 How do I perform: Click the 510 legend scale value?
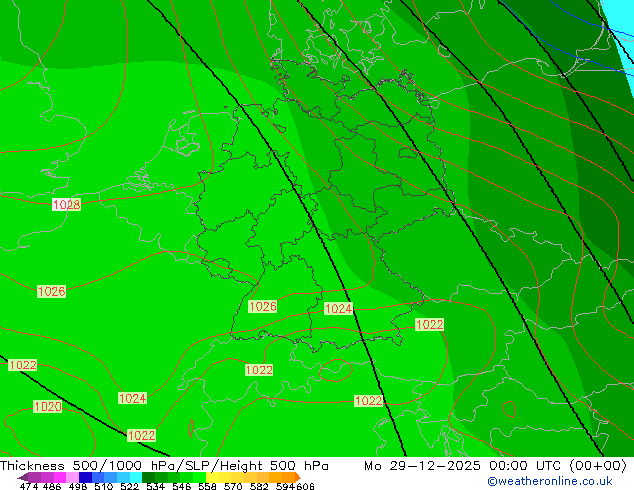click(104, 486)
